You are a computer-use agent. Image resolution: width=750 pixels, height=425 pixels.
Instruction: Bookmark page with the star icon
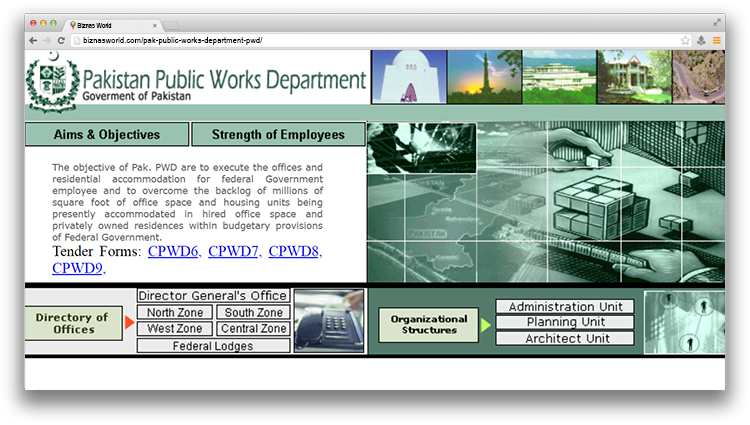pos(685,41)
